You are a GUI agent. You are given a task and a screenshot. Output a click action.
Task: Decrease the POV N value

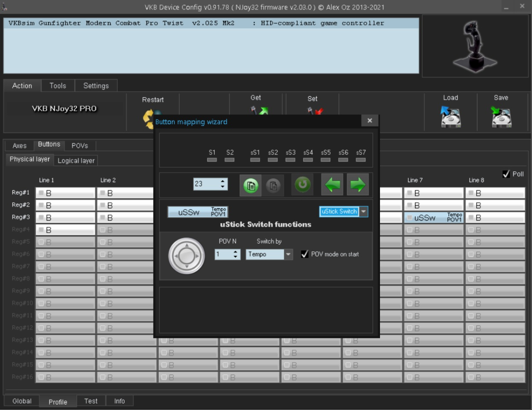point(235,257)
